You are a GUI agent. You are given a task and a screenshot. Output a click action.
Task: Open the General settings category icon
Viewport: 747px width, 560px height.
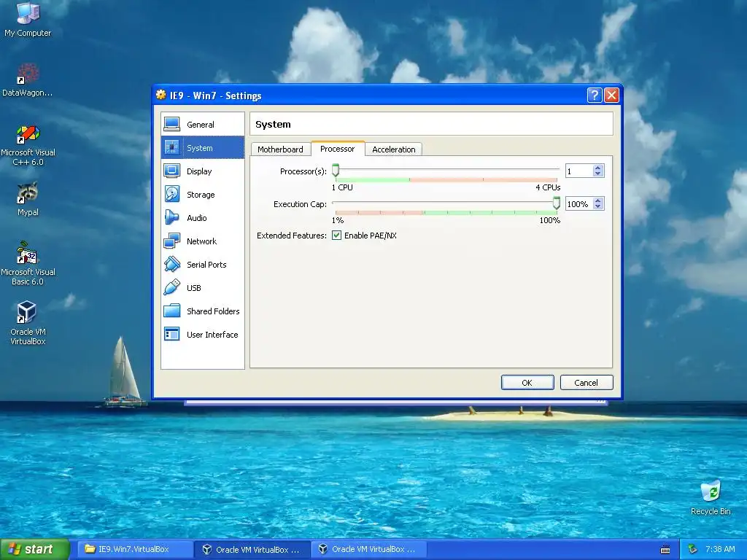tap(171, 124)
